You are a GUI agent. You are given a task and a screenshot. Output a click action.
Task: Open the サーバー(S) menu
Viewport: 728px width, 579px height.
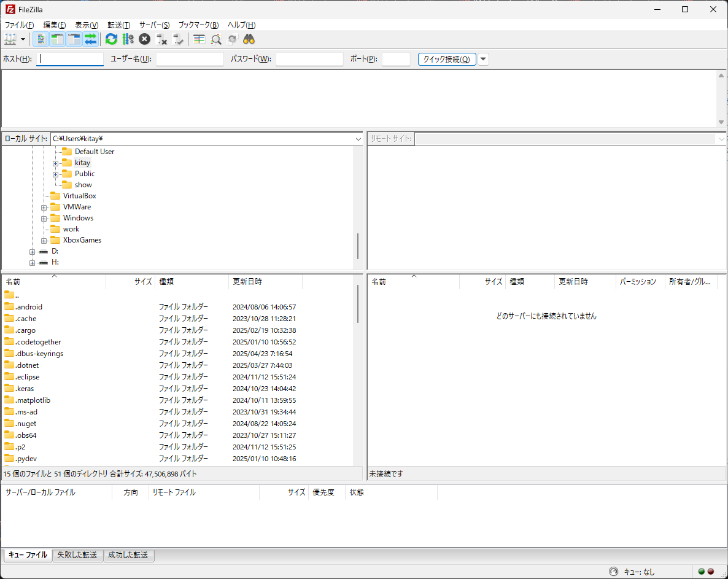click(x=155, y=25)
